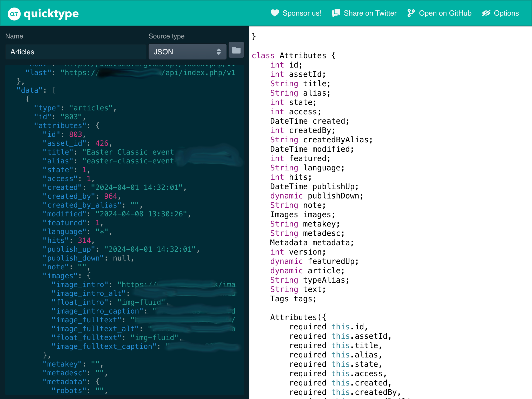Click the quicktype wordmark in the header
Viewport: 532px width, 399px height.
[51, 14]
